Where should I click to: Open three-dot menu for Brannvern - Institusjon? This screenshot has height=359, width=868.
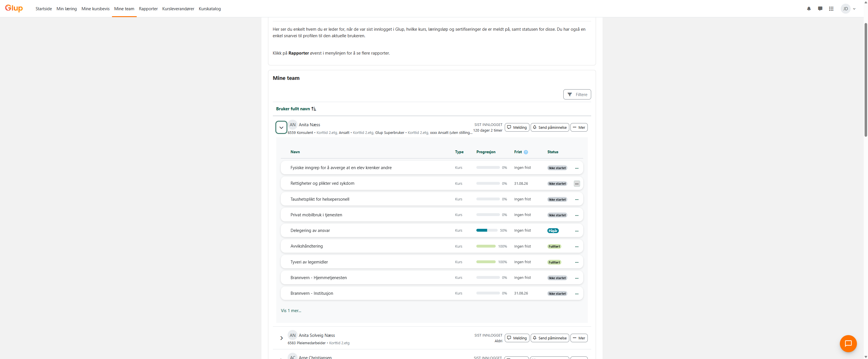point(577,294)
